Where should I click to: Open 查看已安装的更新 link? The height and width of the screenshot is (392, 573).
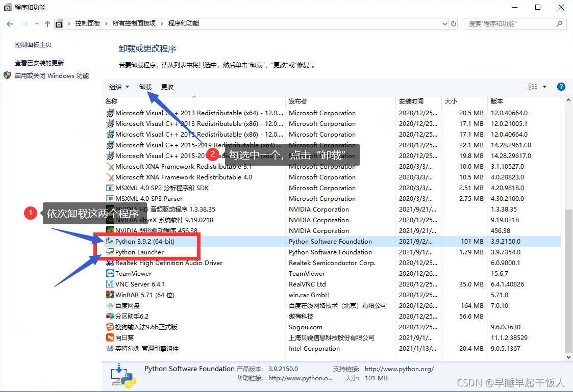39,63
